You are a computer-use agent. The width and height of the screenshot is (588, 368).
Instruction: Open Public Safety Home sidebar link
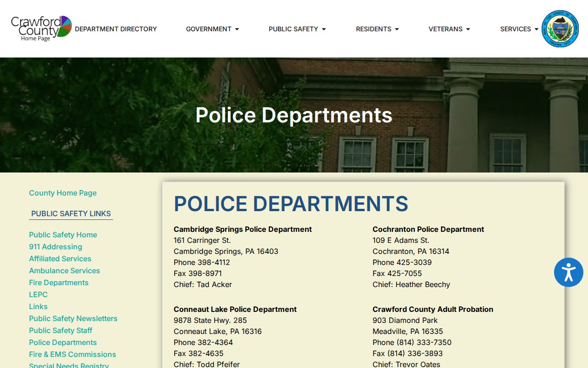tap(63, 235)
